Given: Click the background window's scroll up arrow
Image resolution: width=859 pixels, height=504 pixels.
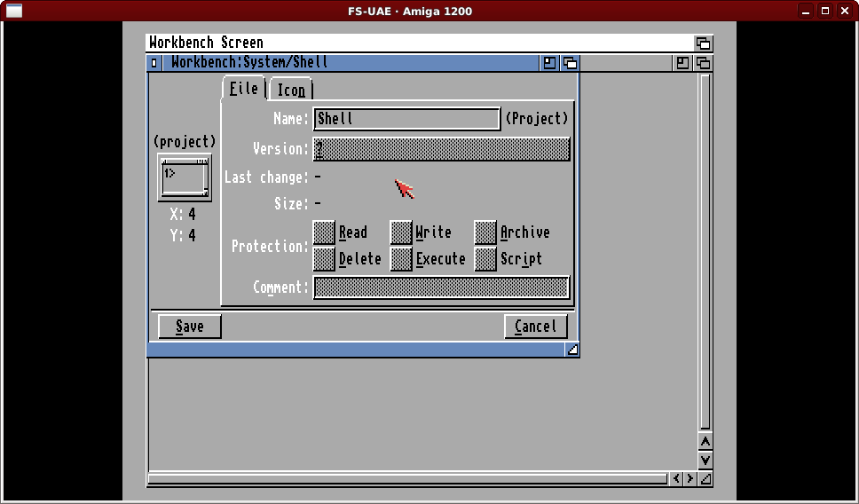Looking at the screenshot, I should (705, 442).
